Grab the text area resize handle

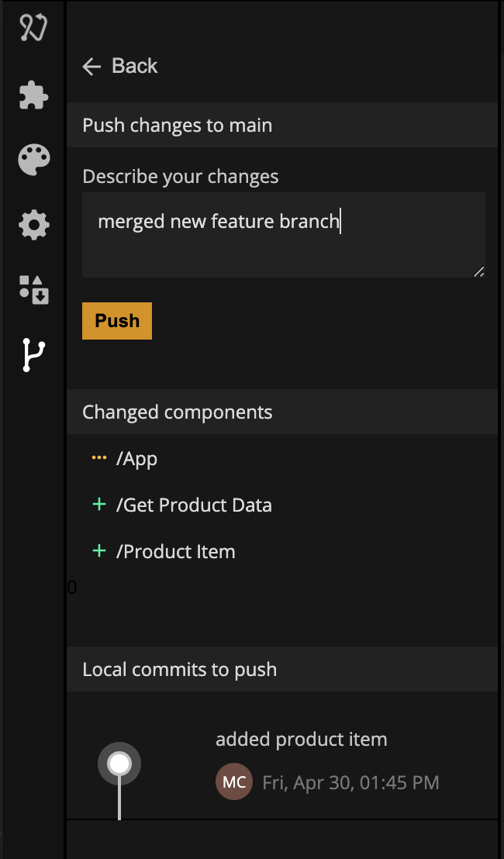pyautogui.click(x=479, y=271)
